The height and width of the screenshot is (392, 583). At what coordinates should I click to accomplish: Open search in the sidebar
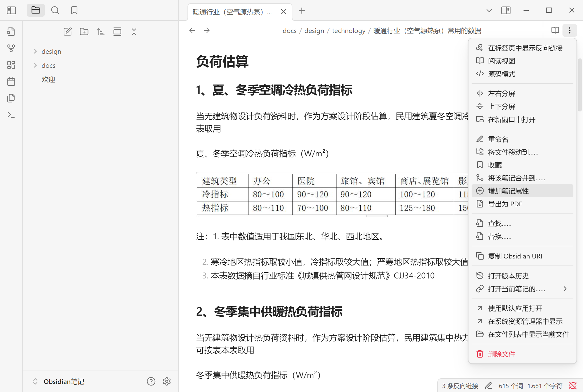[x=55, y=10]
